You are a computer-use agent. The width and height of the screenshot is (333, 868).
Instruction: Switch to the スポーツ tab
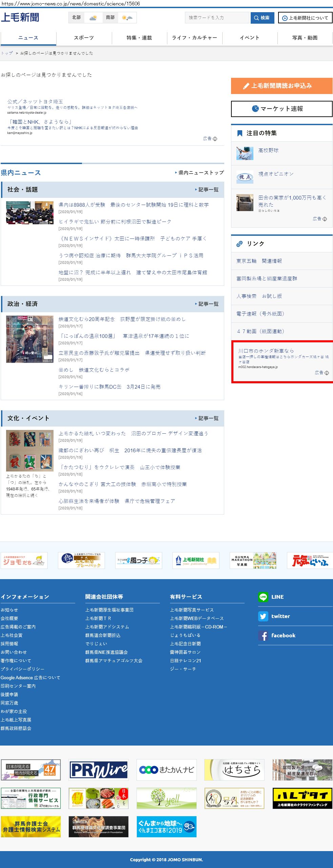[84, 38]
